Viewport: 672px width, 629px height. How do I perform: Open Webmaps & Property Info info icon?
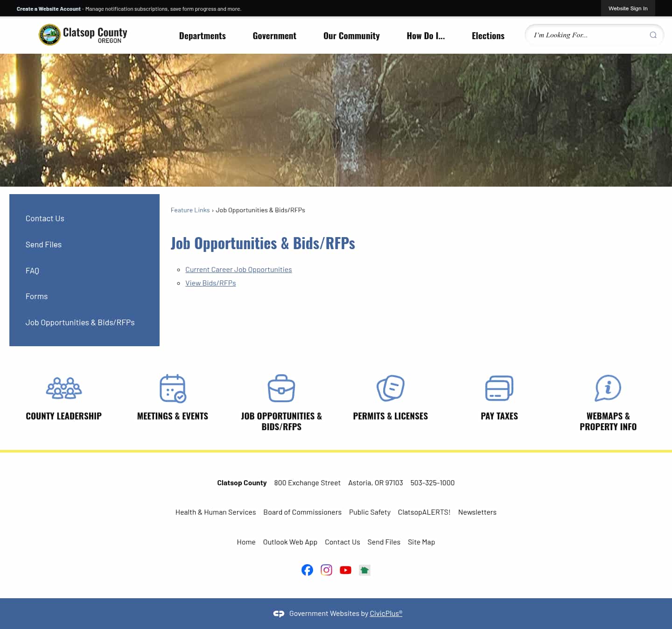coord(608,388)
